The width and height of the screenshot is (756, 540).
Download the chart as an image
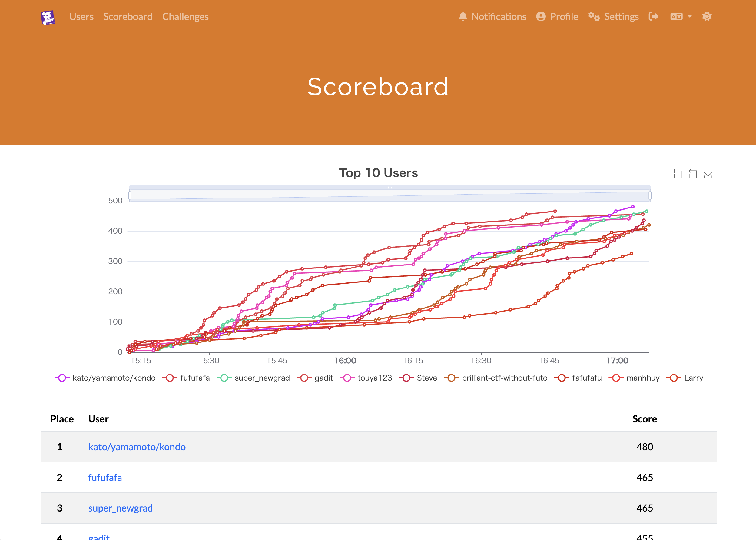tap(708, 174)
